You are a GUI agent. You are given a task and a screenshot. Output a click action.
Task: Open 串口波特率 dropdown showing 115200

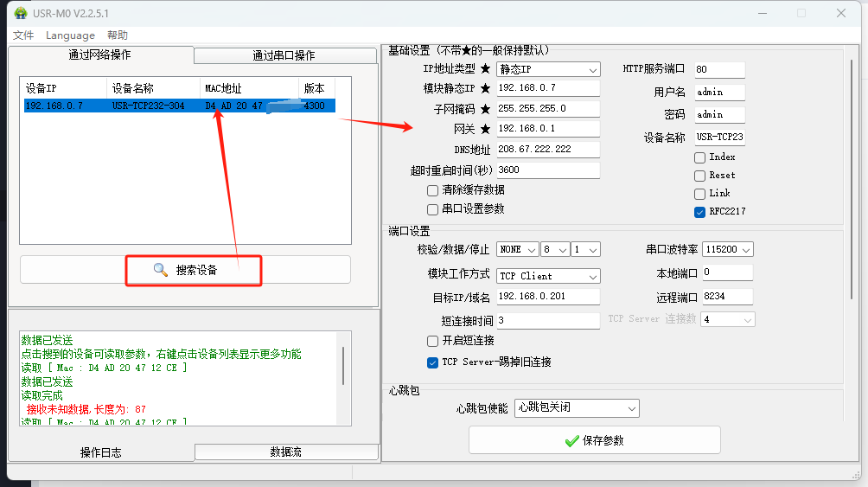click(727, 249)
